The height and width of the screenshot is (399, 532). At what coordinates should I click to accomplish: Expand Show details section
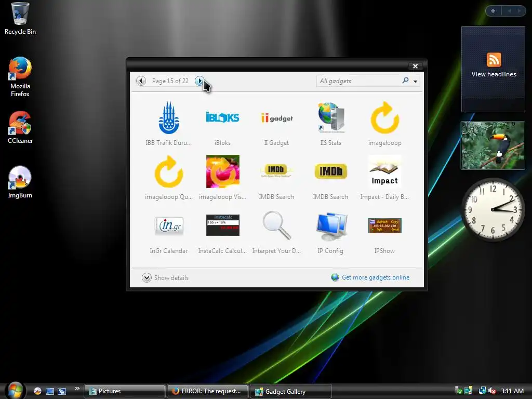click(x=165, y=277)
